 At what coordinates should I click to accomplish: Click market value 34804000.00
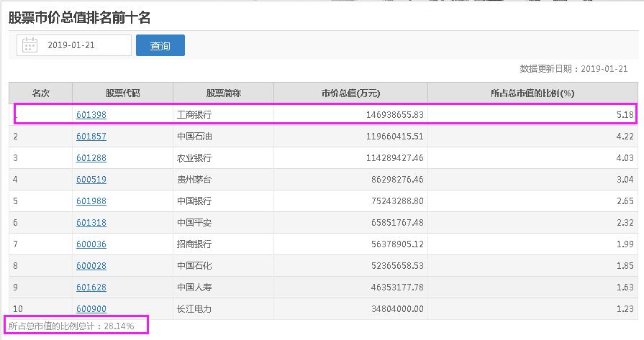pyautogui.click(x=397, y=309)
